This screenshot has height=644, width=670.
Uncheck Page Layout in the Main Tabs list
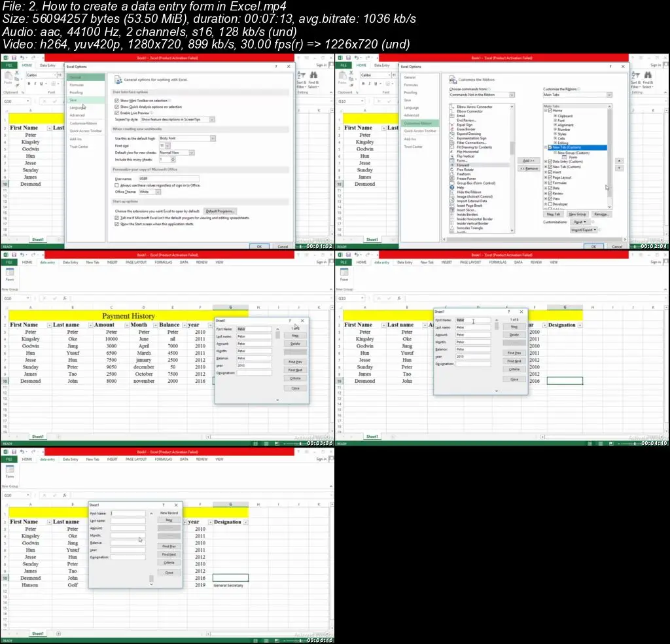550,177
